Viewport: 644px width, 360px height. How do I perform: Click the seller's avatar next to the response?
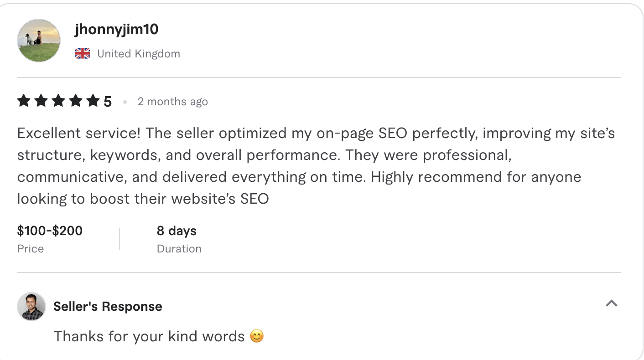pyautogui.click(x=31, y=307)
